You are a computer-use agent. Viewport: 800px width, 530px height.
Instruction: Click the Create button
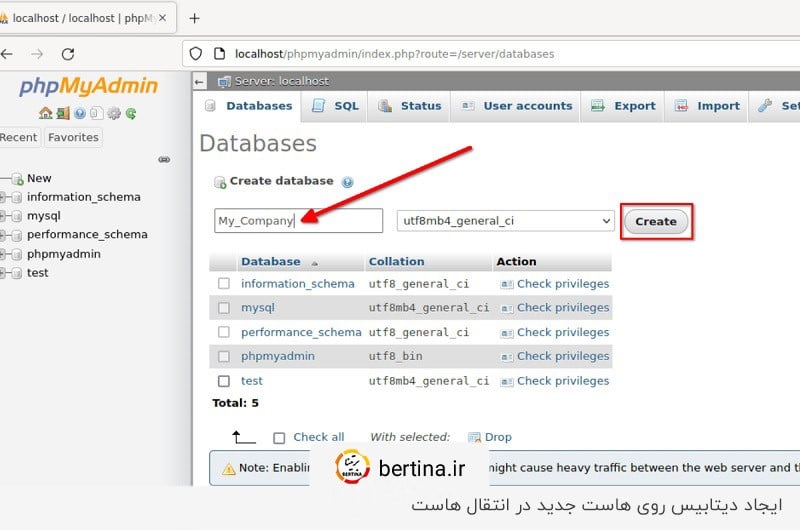(656, 222)
